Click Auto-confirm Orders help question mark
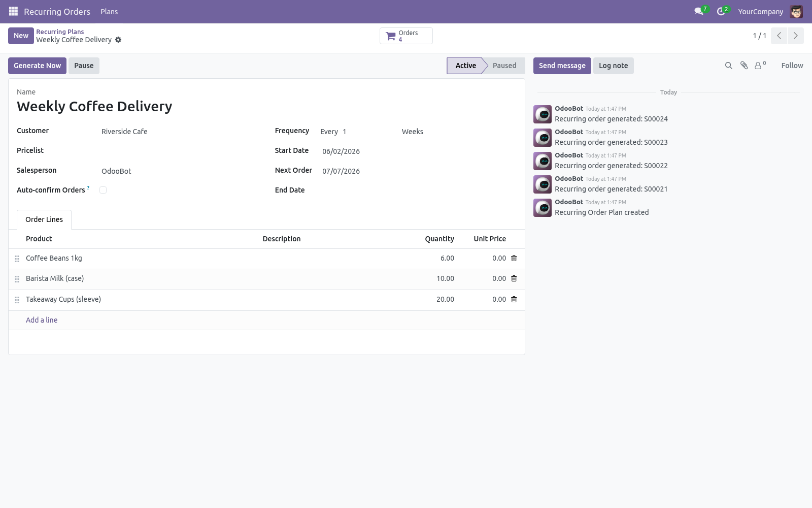Screen dimensions: 812x508 pos(88,187)
